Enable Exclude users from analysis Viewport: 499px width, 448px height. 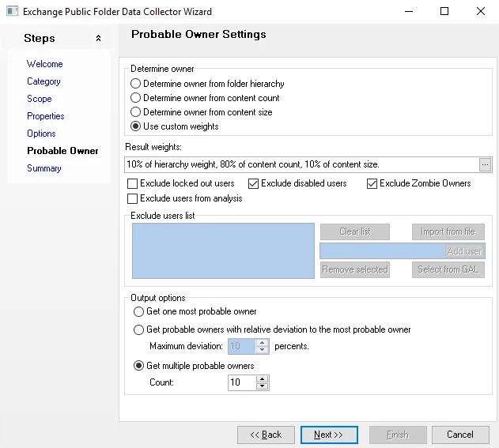[x=184, y=198]
